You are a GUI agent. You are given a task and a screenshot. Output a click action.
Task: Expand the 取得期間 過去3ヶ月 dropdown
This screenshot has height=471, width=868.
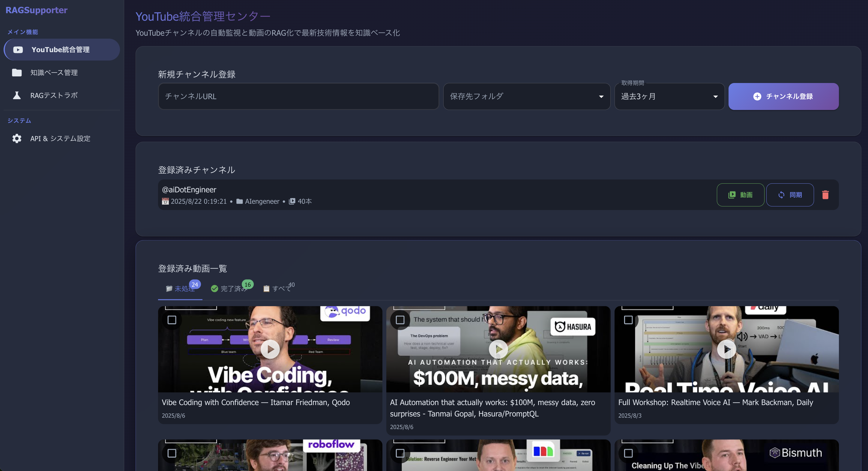coord(669,96)
